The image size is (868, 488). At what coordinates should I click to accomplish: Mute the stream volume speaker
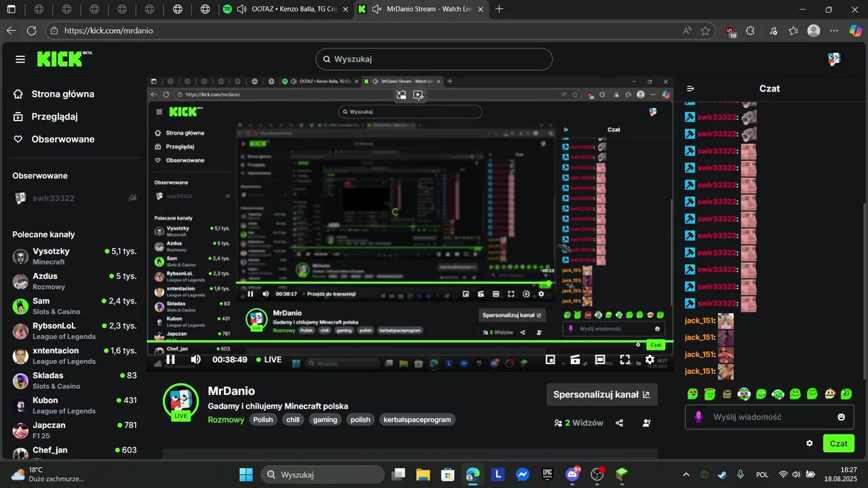pyautogui.click(x=195, y=359)
